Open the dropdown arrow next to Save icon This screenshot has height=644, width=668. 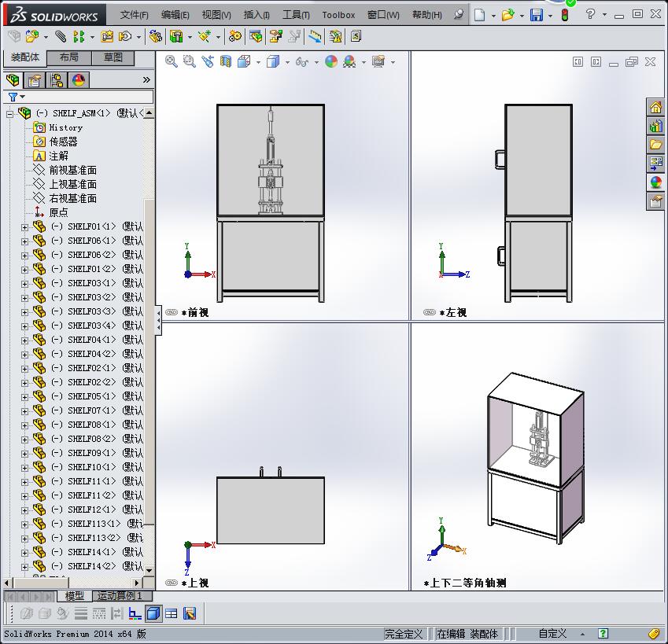tap(551, 16)
